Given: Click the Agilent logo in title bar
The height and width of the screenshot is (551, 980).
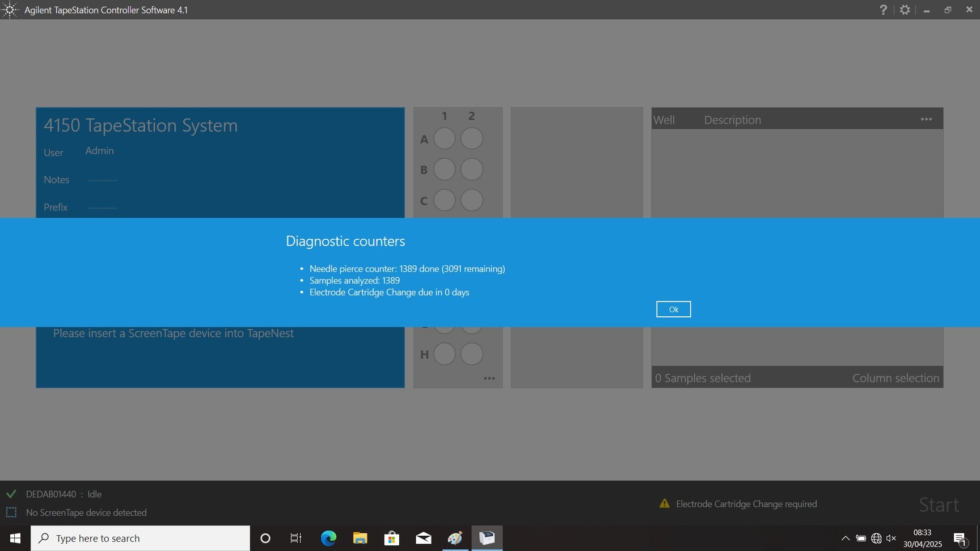Looking at the screenshot, I should (10, 10).
